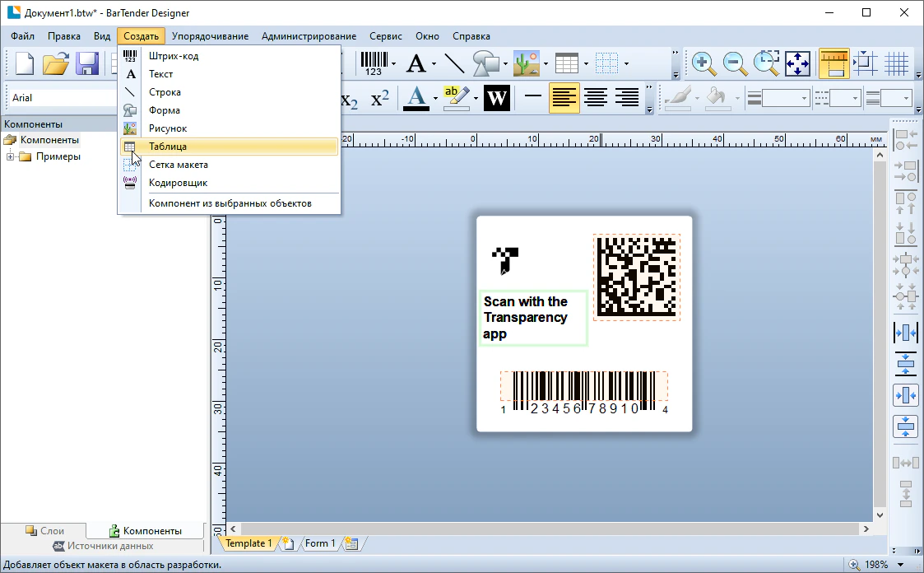Image resolution: width=924 pixels, height=573 pixels.
Task: Click the fit to window icon
Action: pyautogui.click(x=797, y=63)
